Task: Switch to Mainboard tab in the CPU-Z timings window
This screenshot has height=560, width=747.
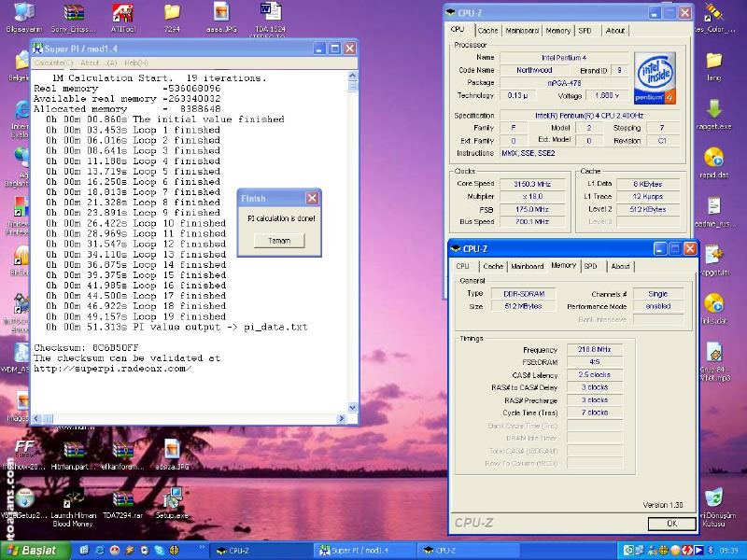Action: (528, 266)
